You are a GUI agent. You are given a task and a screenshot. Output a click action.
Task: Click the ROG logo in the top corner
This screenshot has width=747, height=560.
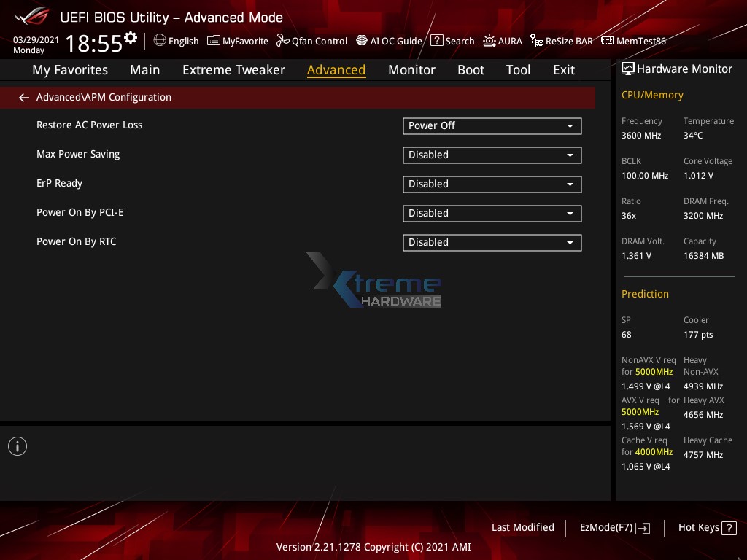point(31,16)
